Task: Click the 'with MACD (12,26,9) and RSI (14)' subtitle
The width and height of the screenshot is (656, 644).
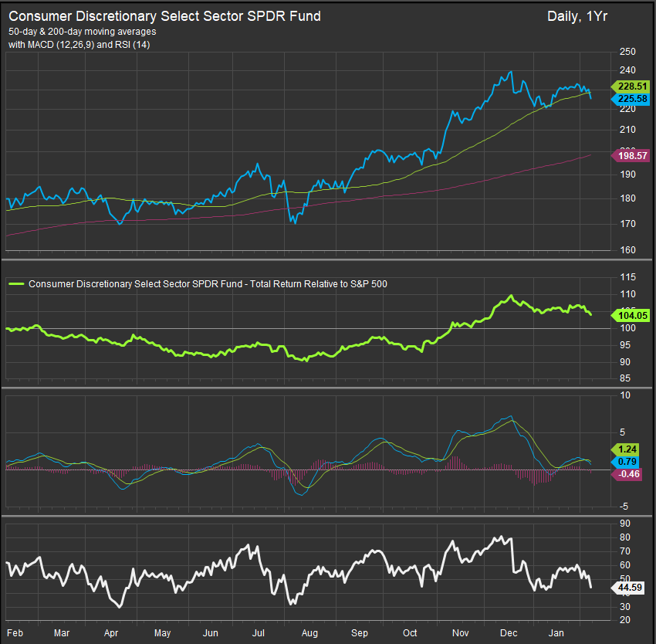Action: (79, 44)
